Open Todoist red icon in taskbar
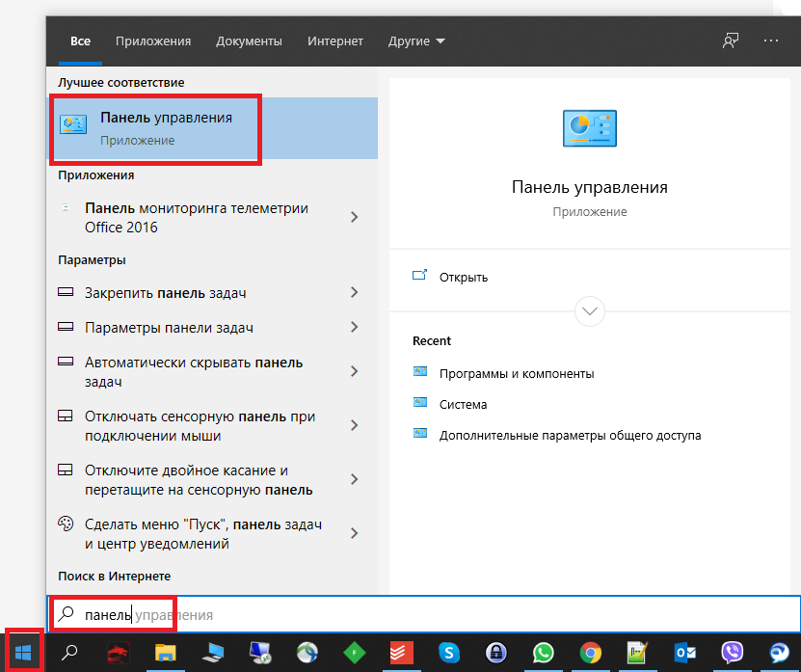Screen dimensions: 801x672 (402, 653)
